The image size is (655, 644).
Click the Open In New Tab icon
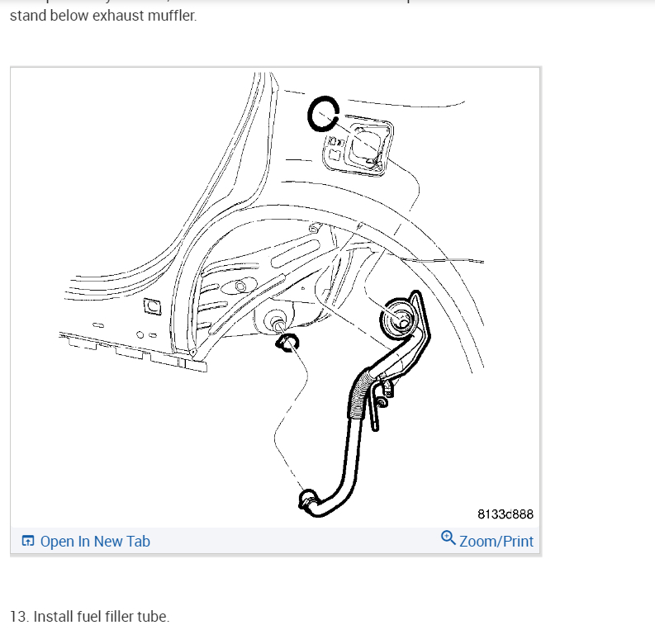28,542
